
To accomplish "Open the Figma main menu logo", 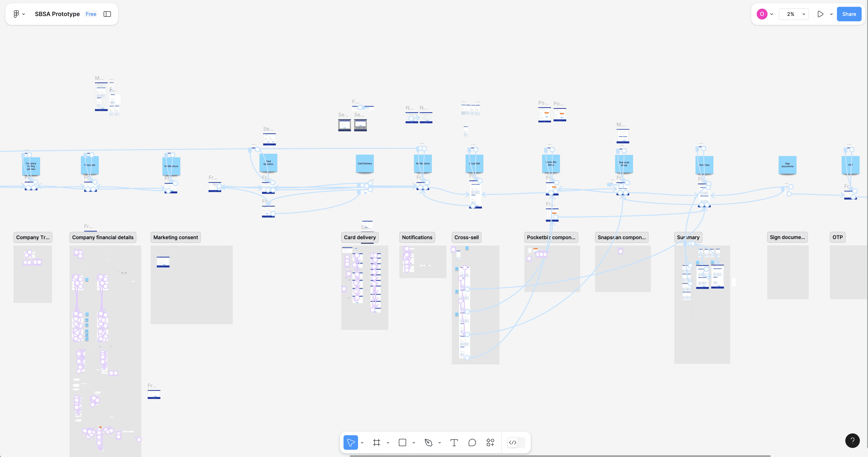I will [x=16, y=14].
